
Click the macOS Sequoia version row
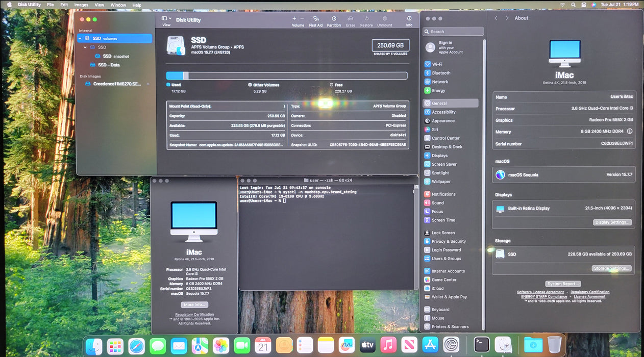point(564,174)
